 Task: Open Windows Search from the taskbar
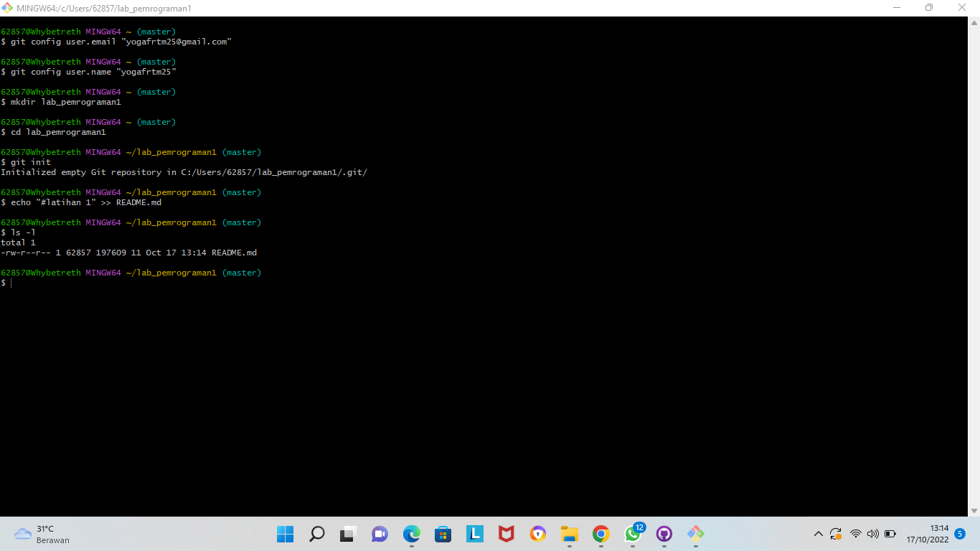tap(317, 534)
